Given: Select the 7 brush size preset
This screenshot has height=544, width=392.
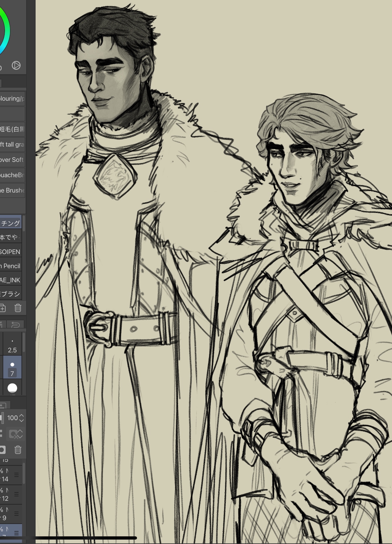Looking at the screenshot, I should (12, 367).
